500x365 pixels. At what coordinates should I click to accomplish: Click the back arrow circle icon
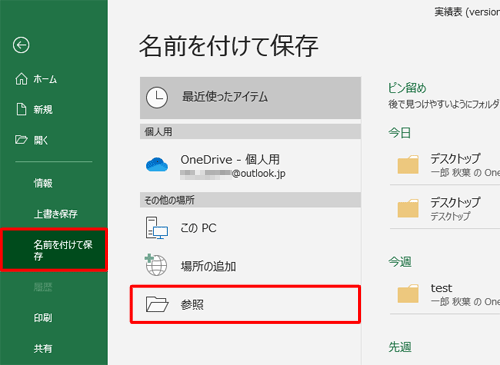pos(21,45)
